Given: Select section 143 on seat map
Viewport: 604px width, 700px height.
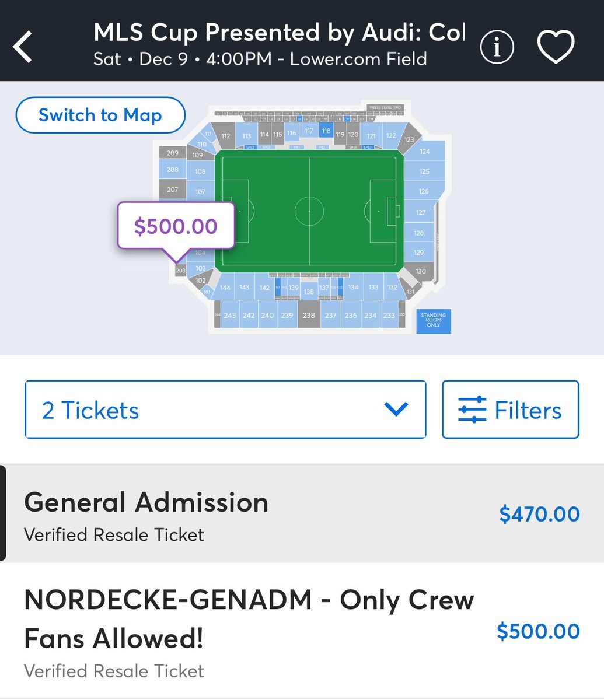Looking at the screenshot, I should pyautogui.click(x=245, y=288).
